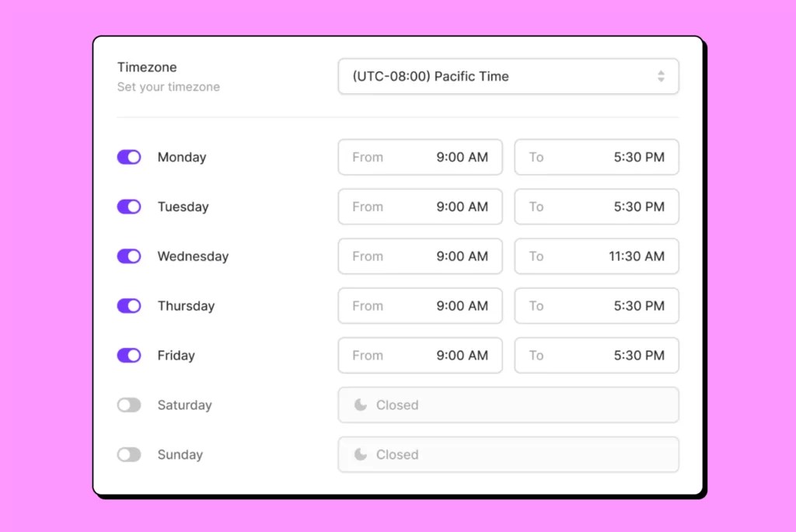Click Thursday's To 5:30 PM field
Screen dimensions: 796x532
pos(596,306)
